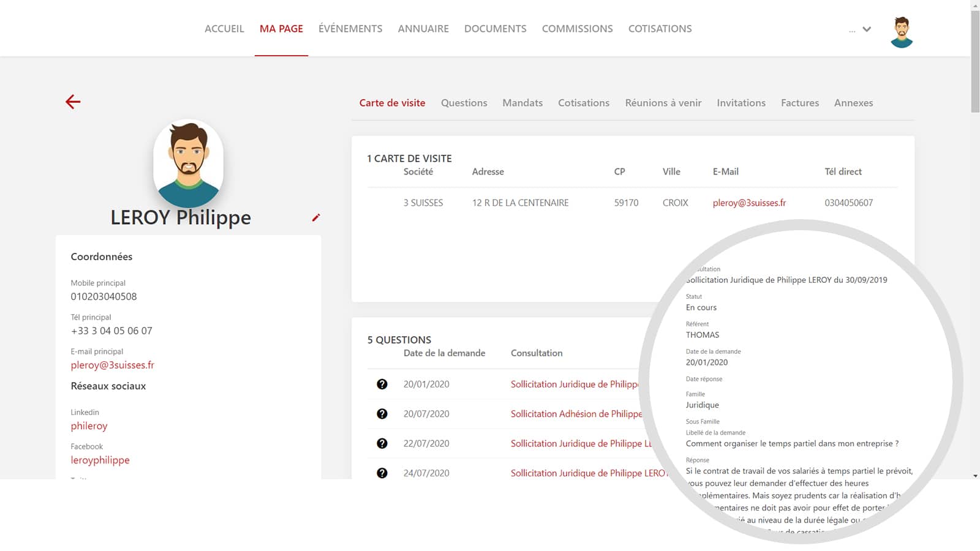This screenshot has height=551, width=980.
Task: Click the LEROY Philippe name heading
Action: 181,217
